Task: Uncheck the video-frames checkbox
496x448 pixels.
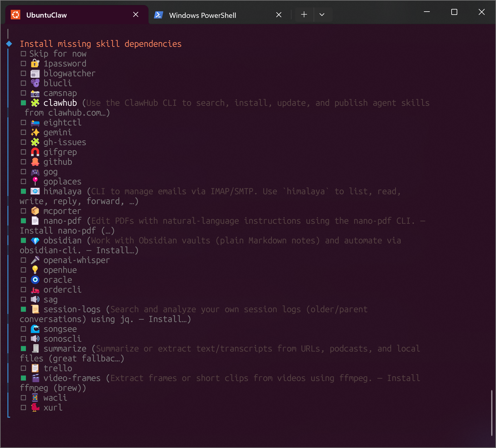Action: [x=23, y=378]
